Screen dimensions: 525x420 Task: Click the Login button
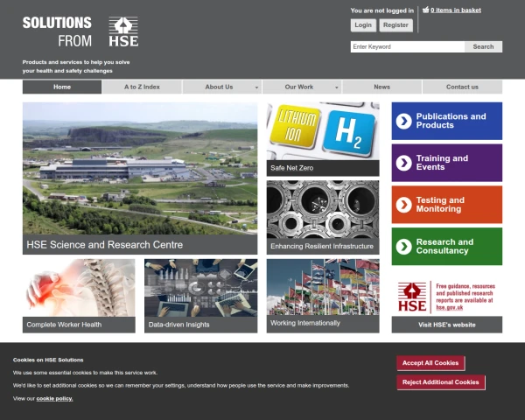point(363,25)
